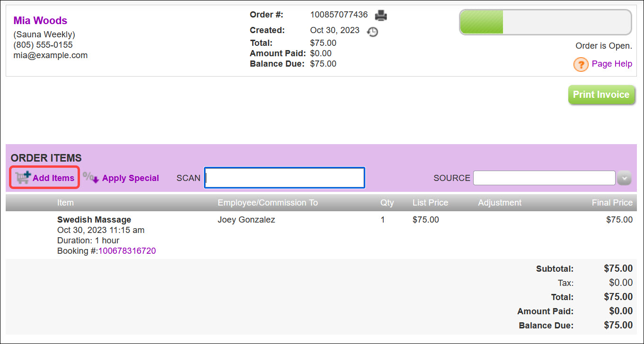The height and width of the screenshot is (344, 644).
Task: Click the print order icon
Action: click(x=381, y=15)
